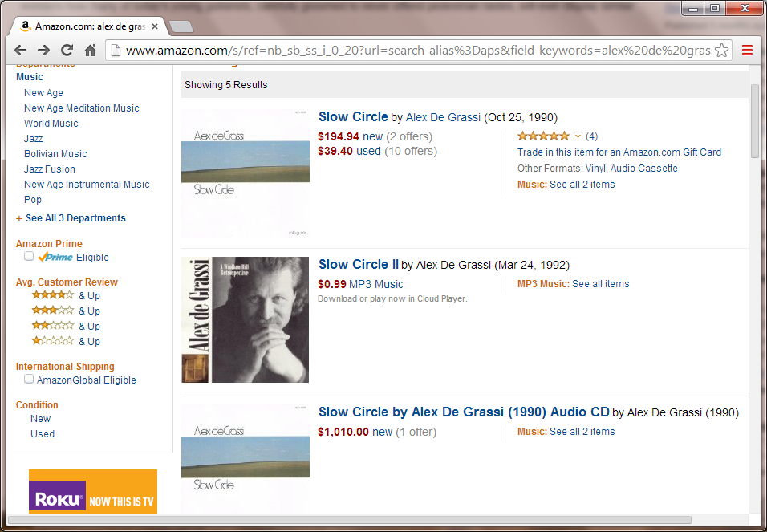767x532 pixels.
Task: Click the horizontal scrollbar at page bottom
Action: 349,519
